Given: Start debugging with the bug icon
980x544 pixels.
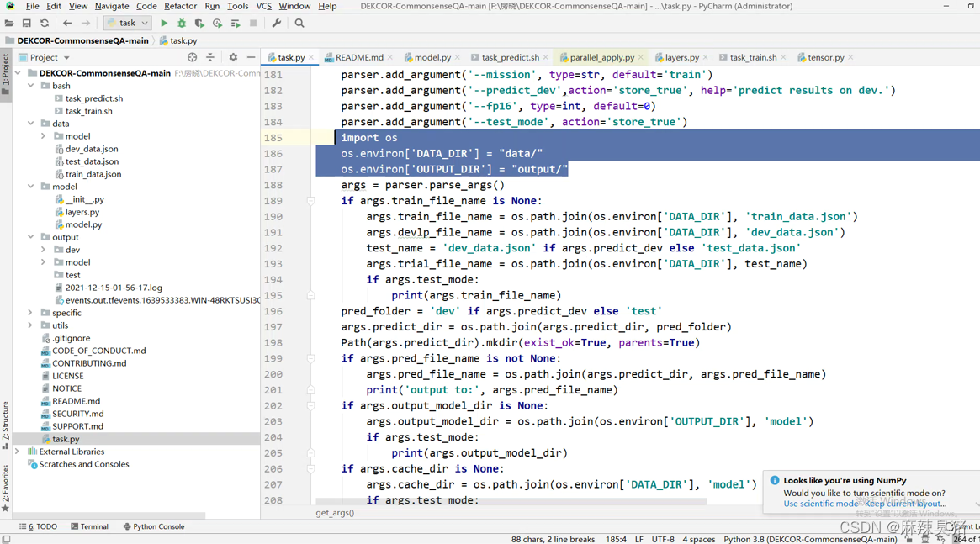Looking at the screenshot, I should click(x=181, y=23).
